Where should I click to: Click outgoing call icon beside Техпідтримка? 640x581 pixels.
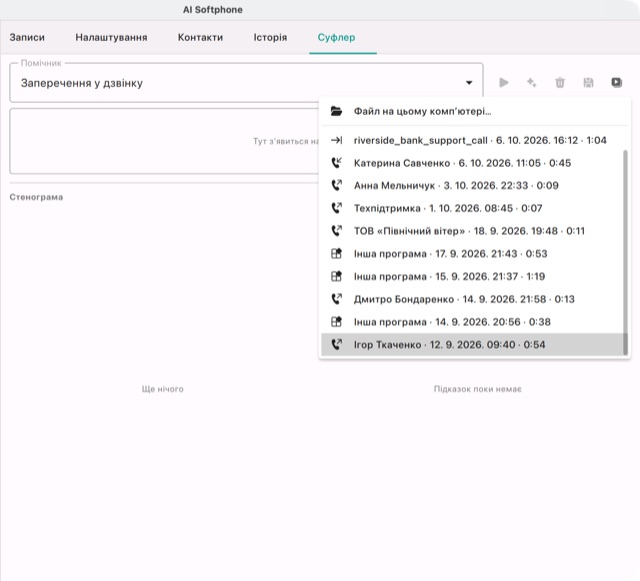[x=336, y=208]
